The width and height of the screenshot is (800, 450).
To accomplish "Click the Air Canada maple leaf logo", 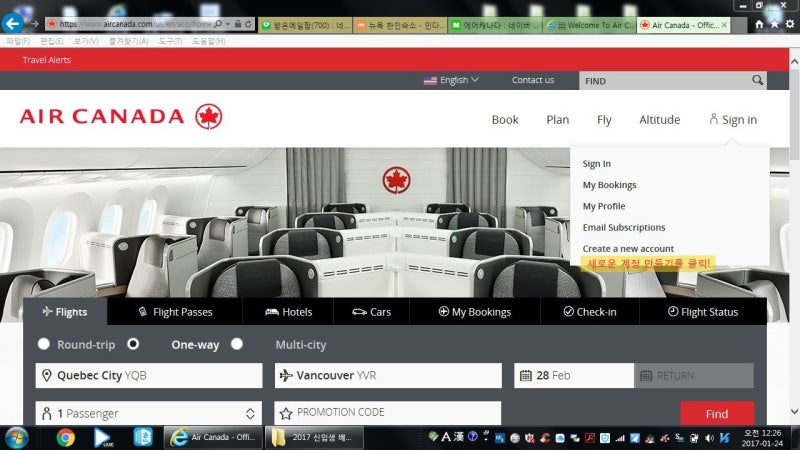I will click(209, 116).
